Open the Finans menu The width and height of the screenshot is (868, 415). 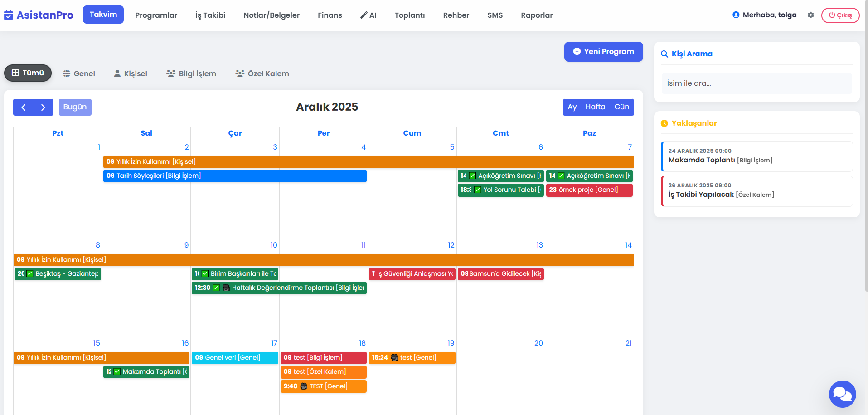(x=330, y=15)
